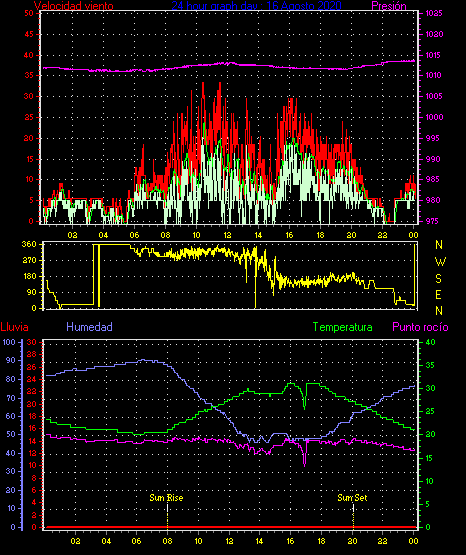
Task: Click the topmost yellow N compass letter
Action: pyautogui.click(x=439, y=245)
